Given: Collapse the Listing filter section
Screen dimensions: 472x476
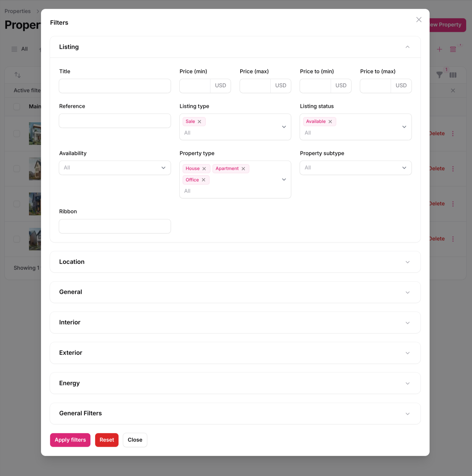Looking at the screenshot, I should pos(407,47).
